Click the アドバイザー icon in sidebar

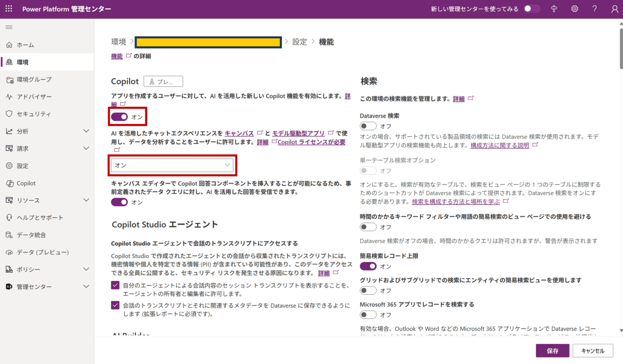coord(9,96)
